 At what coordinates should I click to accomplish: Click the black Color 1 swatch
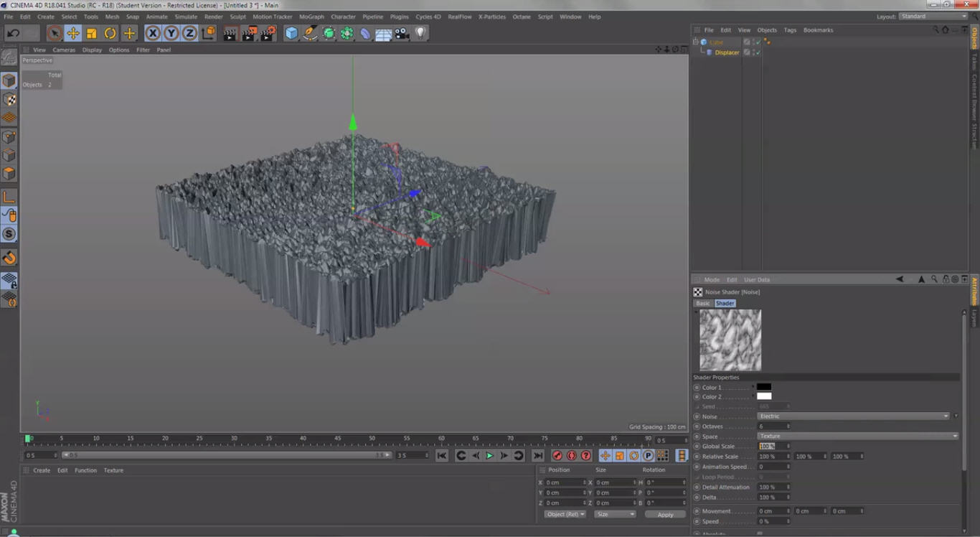pos(764,387)
